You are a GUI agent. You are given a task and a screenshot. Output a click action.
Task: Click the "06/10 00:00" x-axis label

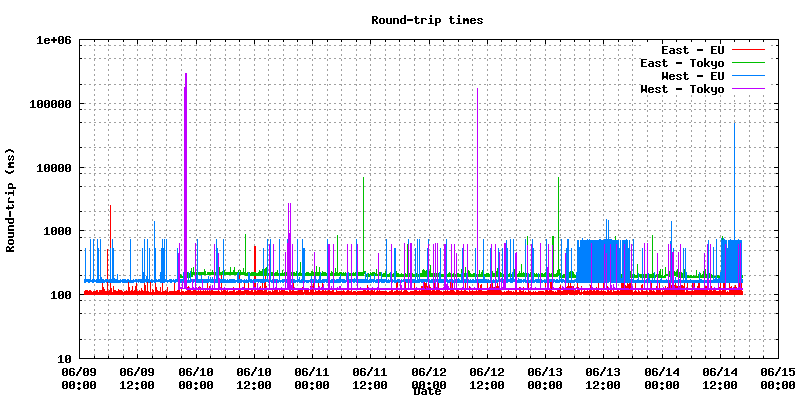(195, 379)
